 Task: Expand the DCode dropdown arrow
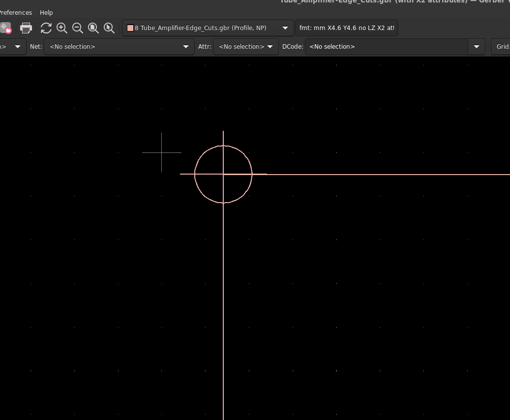click(476, 47)
